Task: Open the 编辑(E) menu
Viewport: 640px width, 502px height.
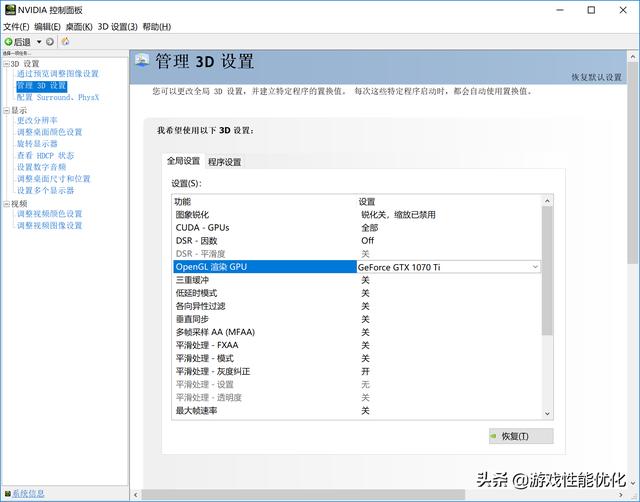Action: (x=47, y=27)
